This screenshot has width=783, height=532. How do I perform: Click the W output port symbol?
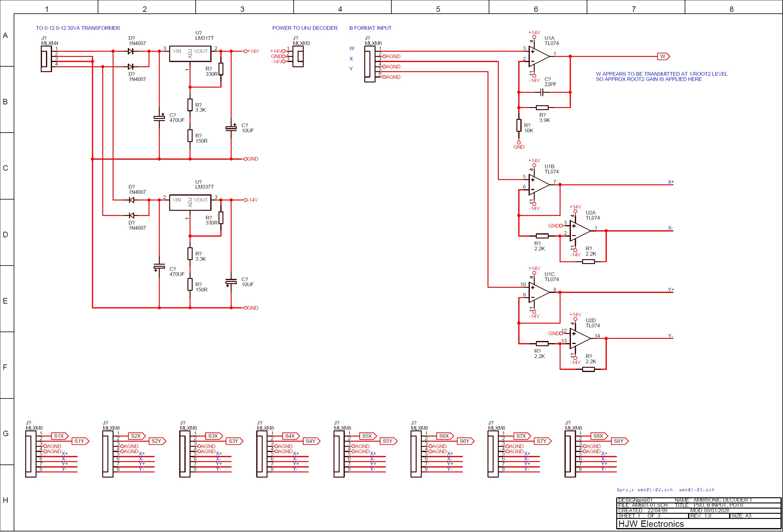[663, 57]
